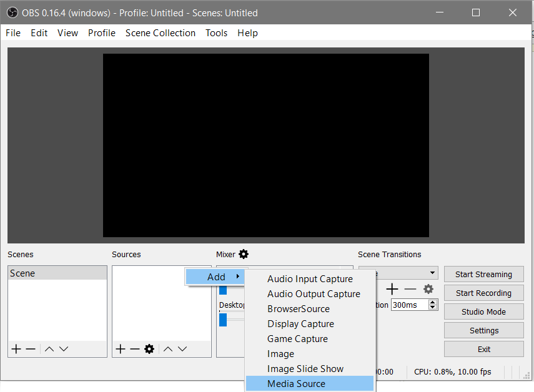This screenshot has width=534, height=392.
Task: Remove the selected scene with the Scenes minus icon
Action: (x=31, y=349)
